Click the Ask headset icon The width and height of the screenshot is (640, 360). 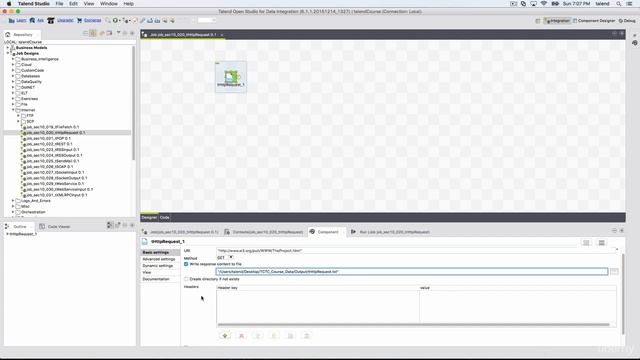coord(32,20)
